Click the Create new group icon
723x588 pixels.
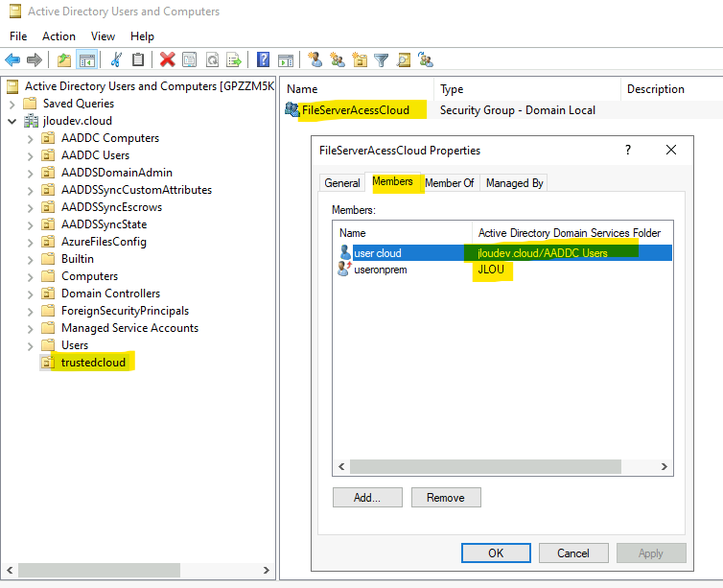(338, 59)
